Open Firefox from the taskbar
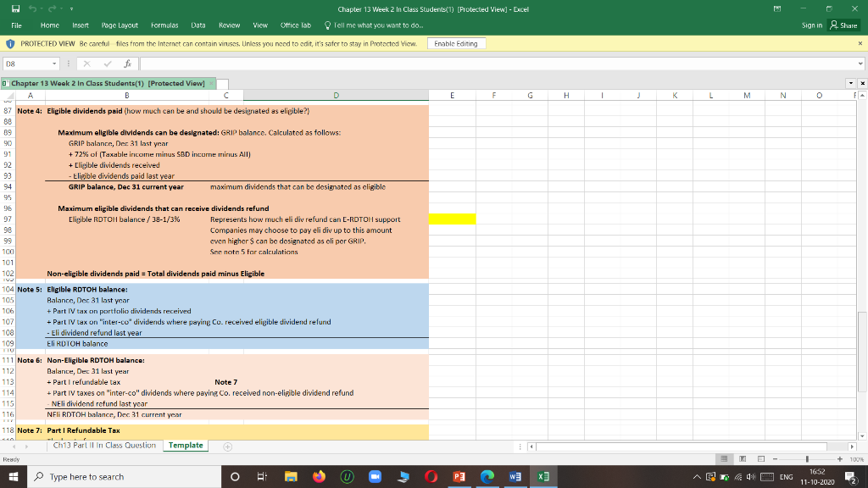The height and width of the screenshot is (488, 868). click(x=319, y=476)
